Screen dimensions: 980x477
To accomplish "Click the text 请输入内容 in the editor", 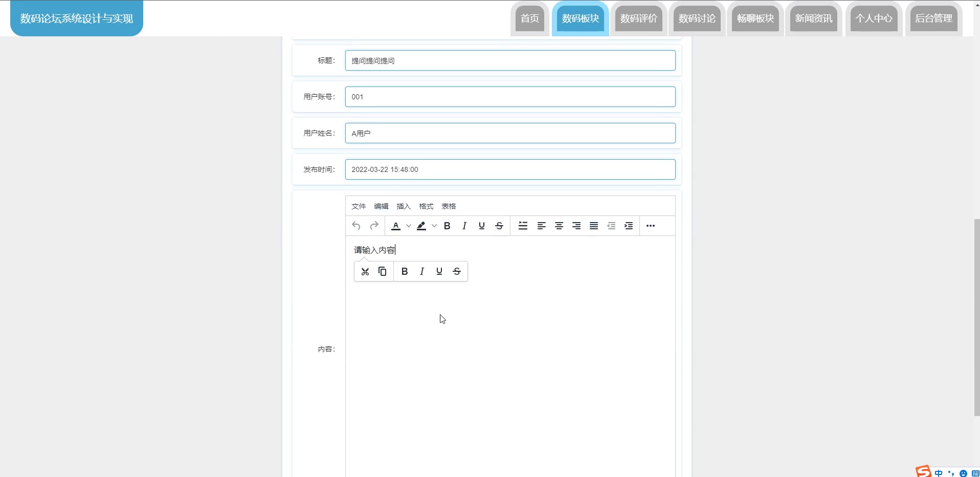I will tap(374, 250).
